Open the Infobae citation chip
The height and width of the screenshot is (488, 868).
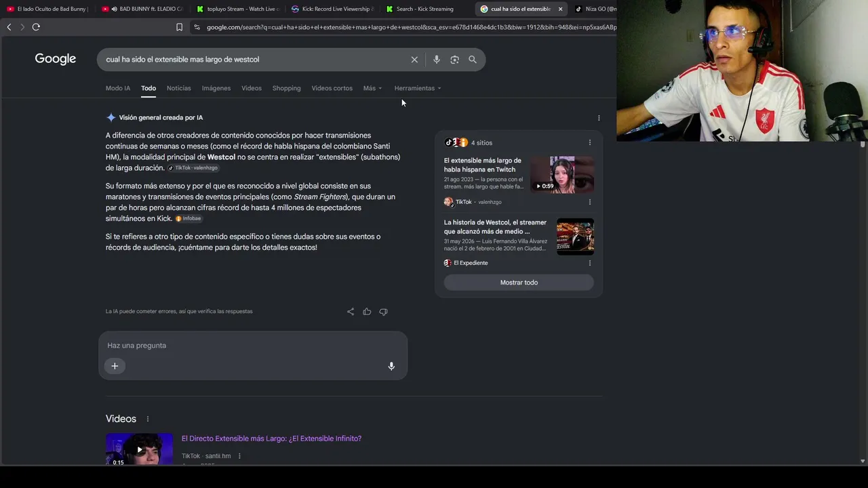point(189,219)
